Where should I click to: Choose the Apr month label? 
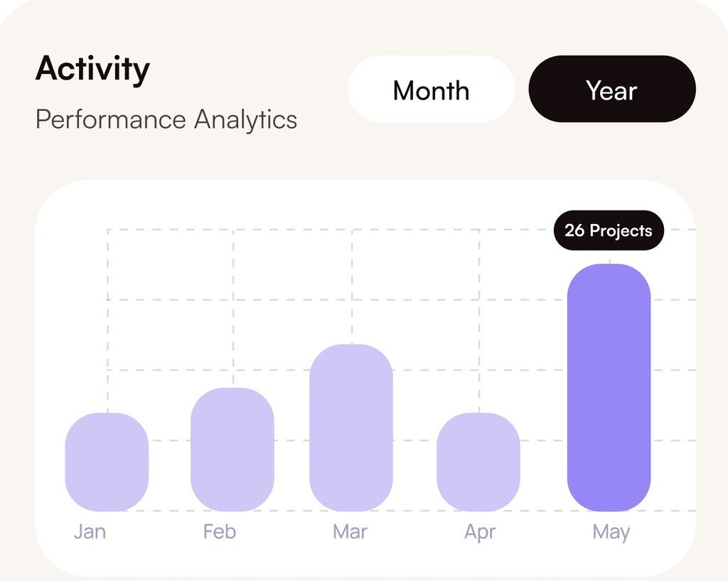coord(480,533)
